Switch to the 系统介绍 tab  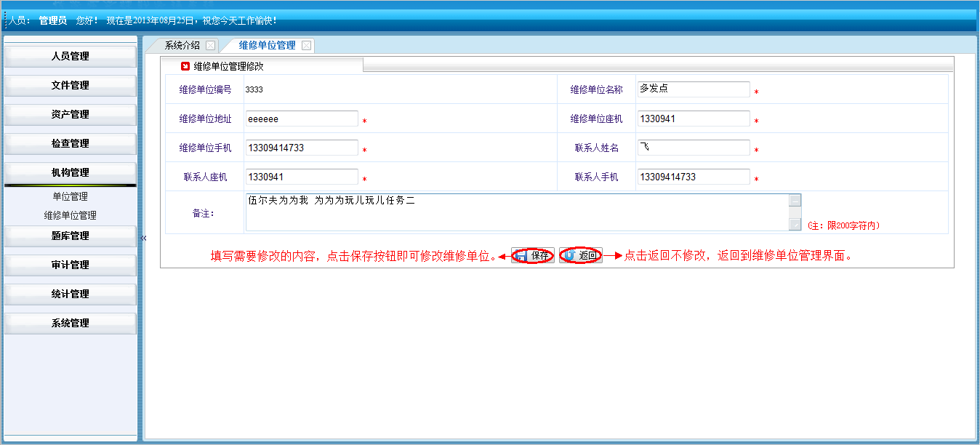(182, 45)
